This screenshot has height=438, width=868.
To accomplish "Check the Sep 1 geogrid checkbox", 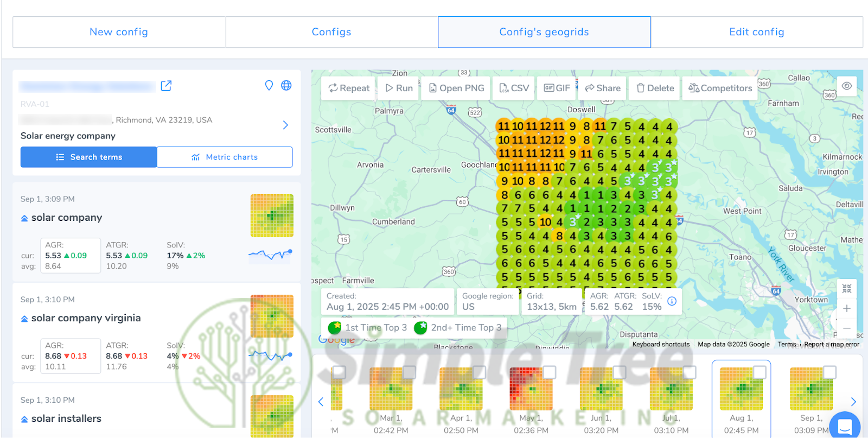I will point(830,372).
